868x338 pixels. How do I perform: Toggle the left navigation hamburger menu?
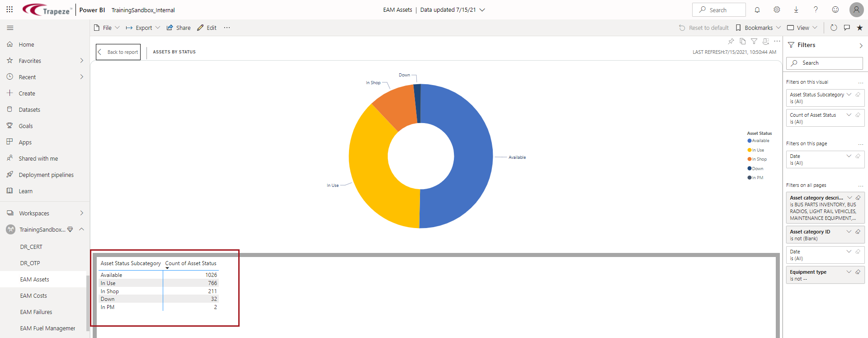pos(10,28)
